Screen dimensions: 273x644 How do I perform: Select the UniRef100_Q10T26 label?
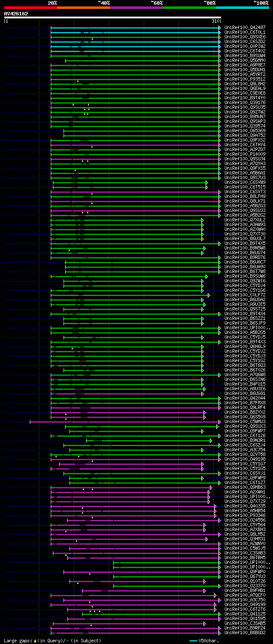pyautogui.click(x=245, y=581)
